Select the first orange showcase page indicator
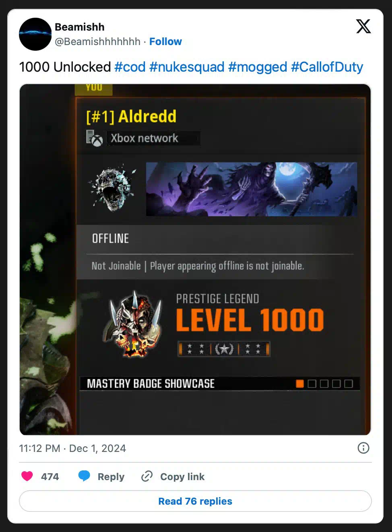Image resolution: width=392 pixels, height=532 pixels. (300, 384)
